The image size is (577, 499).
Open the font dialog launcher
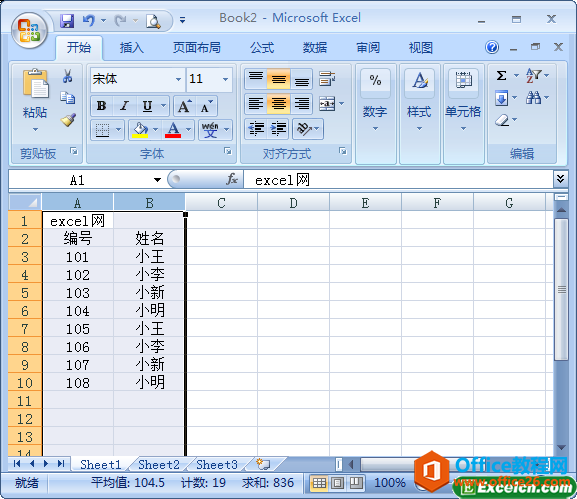tap(228, 151)
